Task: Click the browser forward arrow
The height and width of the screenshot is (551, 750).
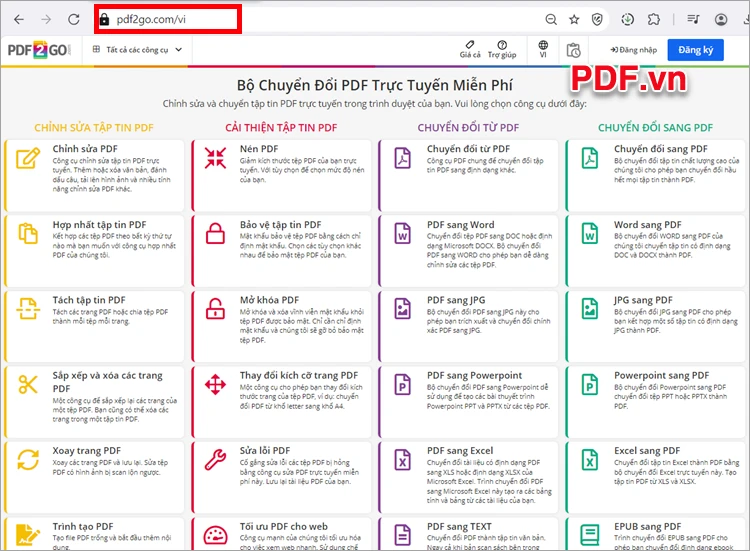Action: pos(46,20)
